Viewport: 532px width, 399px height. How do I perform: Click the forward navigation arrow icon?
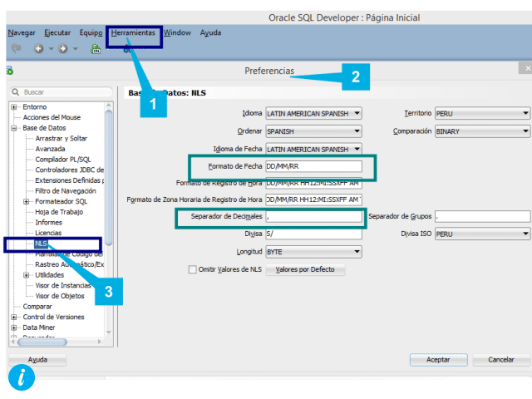point(63,48)
